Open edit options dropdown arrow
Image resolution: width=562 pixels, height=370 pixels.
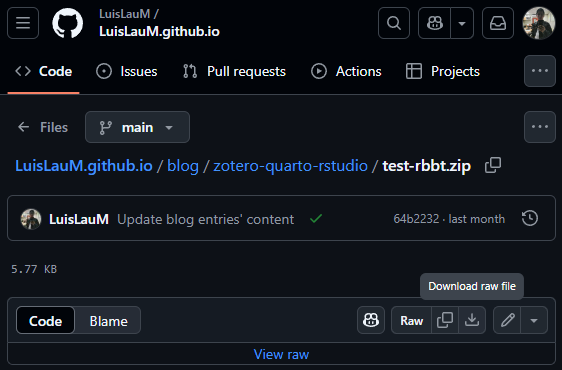click(534, 320)
